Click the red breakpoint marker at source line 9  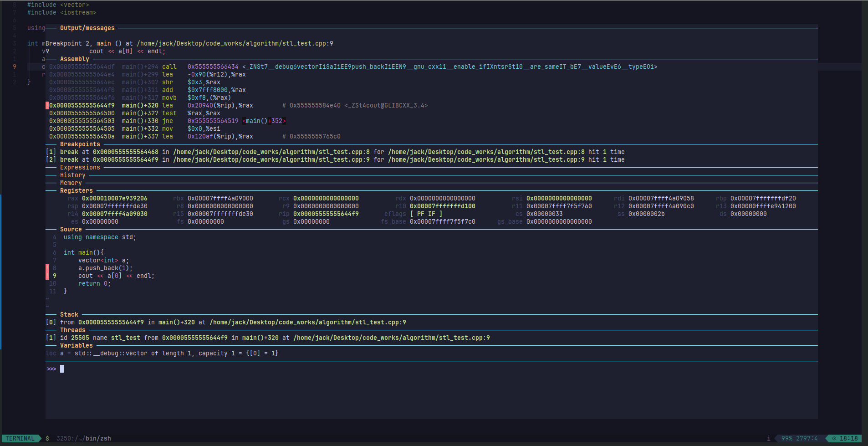[x=47, y=276]
